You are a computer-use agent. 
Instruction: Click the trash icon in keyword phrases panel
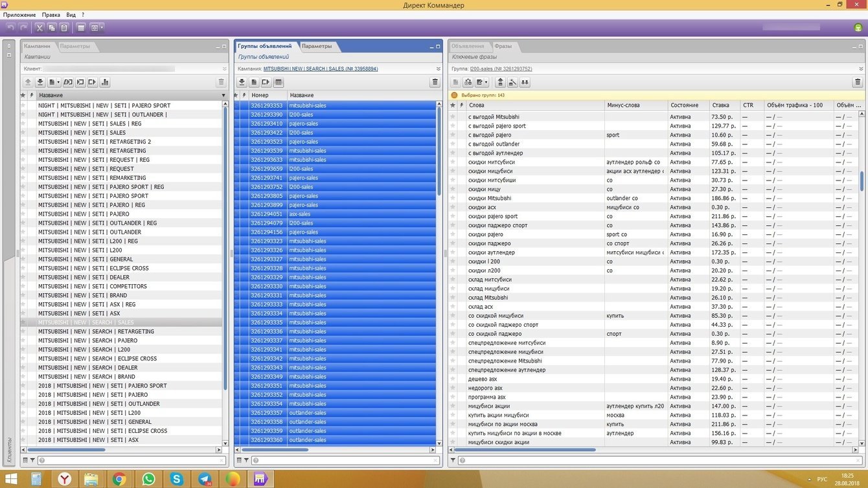[x=858, y=82]
